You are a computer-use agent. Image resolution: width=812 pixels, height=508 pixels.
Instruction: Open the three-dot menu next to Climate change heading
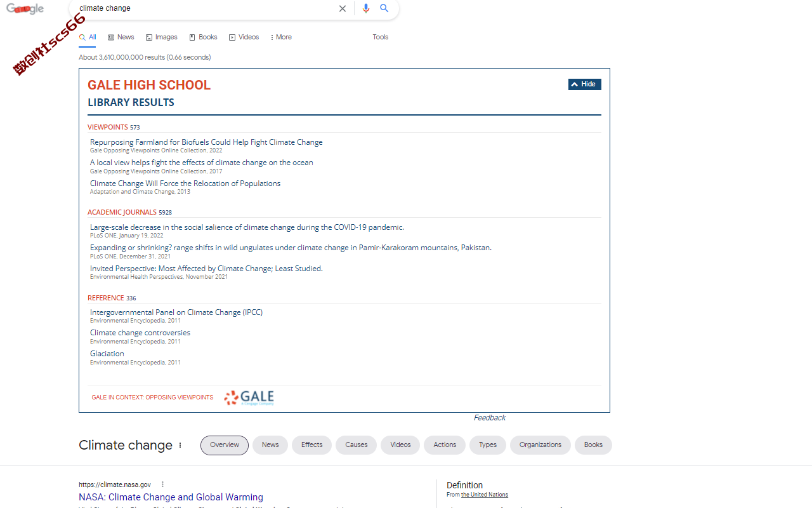(180, 445)
